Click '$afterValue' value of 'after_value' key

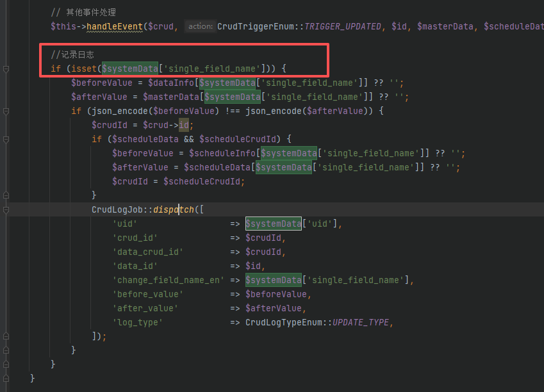point(274,308)
